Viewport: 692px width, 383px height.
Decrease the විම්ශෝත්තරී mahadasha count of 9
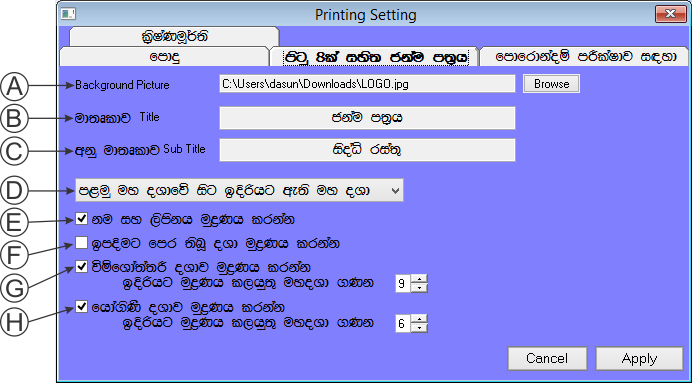pos(419,288)
